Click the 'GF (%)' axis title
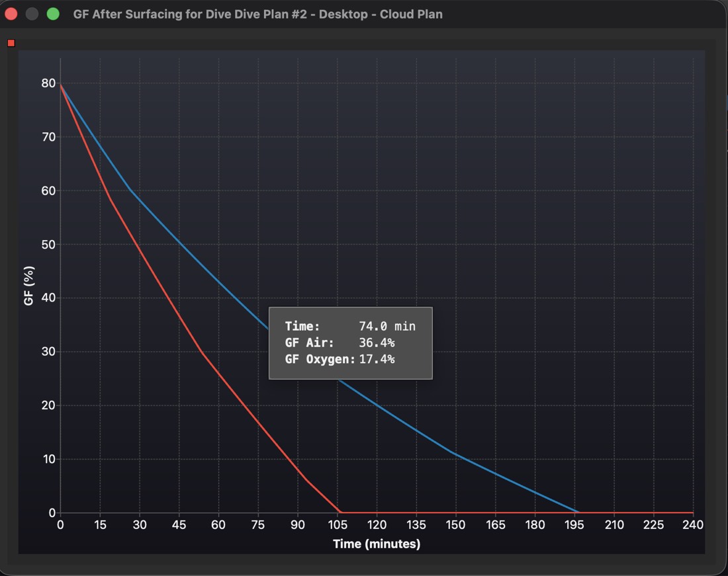Screen dimensions: 728x576 pyautogui.click(x=28, y=286)
